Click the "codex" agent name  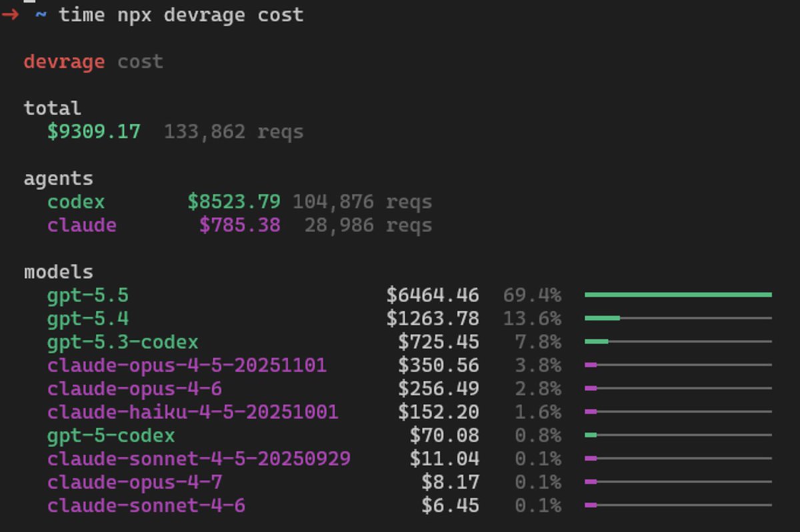tap(76, 201)
